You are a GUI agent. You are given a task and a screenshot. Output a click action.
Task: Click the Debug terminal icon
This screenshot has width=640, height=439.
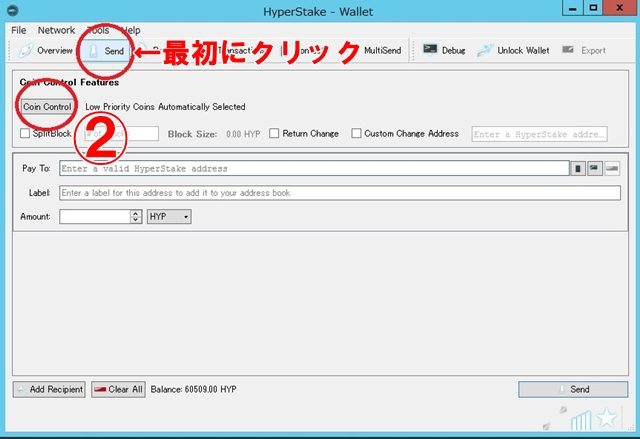[x=430, y=49]
